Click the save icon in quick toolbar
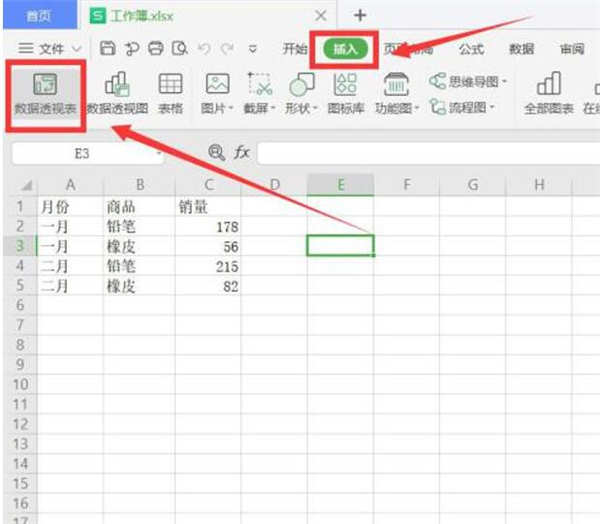The width and height of the screenshot is (600, 524). (108, 49)
